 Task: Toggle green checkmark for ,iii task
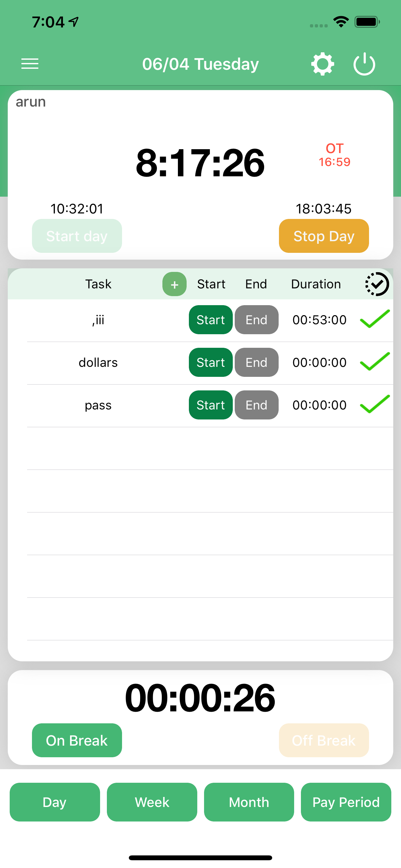(375, 319)
